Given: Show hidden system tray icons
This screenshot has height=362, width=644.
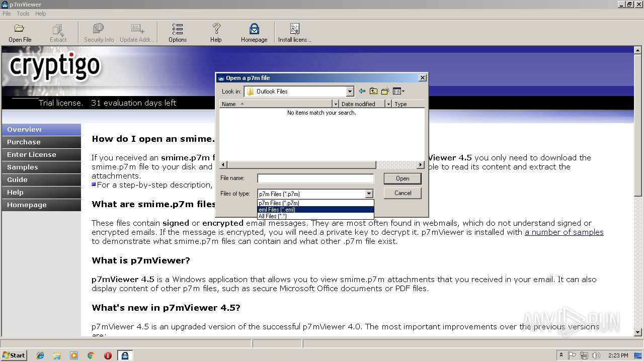Looking at the screenshot, I should pyautogui.click(x=561, y=355).
